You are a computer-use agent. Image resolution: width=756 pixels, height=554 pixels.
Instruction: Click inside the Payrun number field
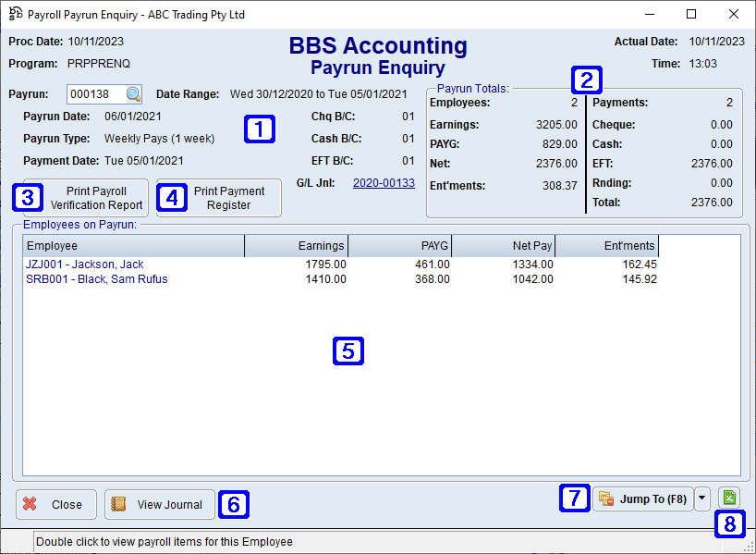click(92, 93)
